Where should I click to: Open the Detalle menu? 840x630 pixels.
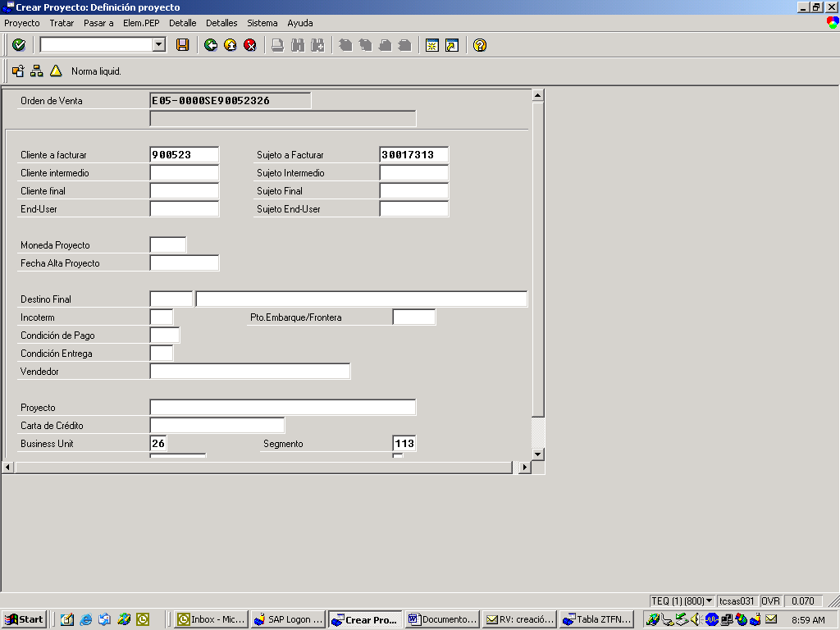pos(183,23)
